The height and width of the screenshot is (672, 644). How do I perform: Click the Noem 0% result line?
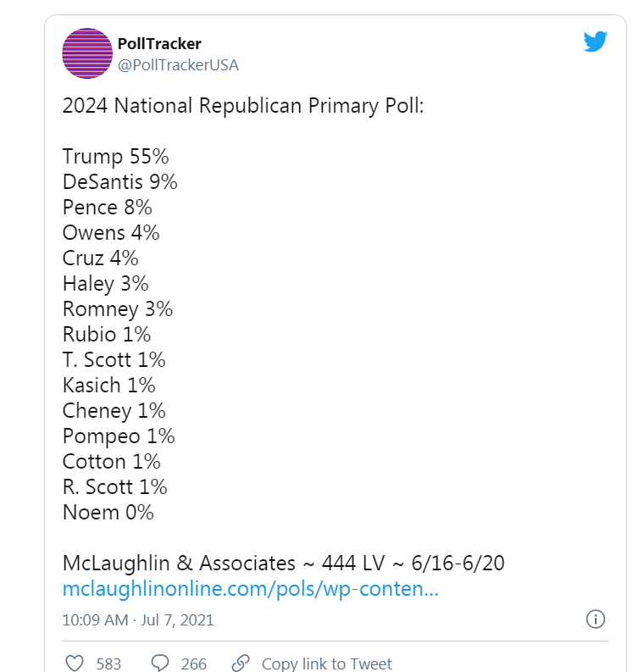(108, 512)
